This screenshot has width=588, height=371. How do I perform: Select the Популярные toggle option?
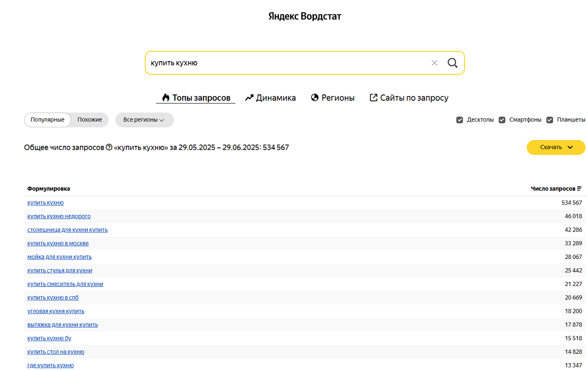click(48, 120)
